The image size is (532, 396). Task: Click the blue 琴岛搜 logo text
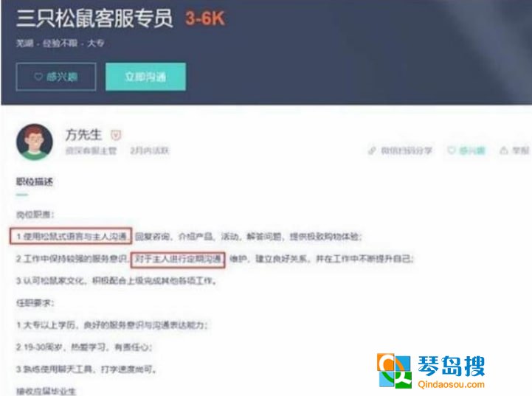click(x=452, y=366)
